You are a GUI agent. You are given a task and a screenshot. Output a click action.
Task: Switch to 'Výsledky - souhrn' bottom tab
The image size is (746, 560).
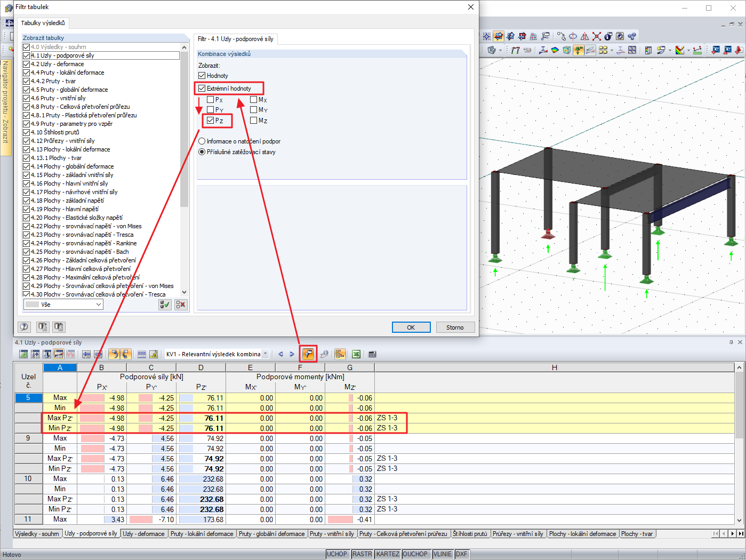[37, 534]
